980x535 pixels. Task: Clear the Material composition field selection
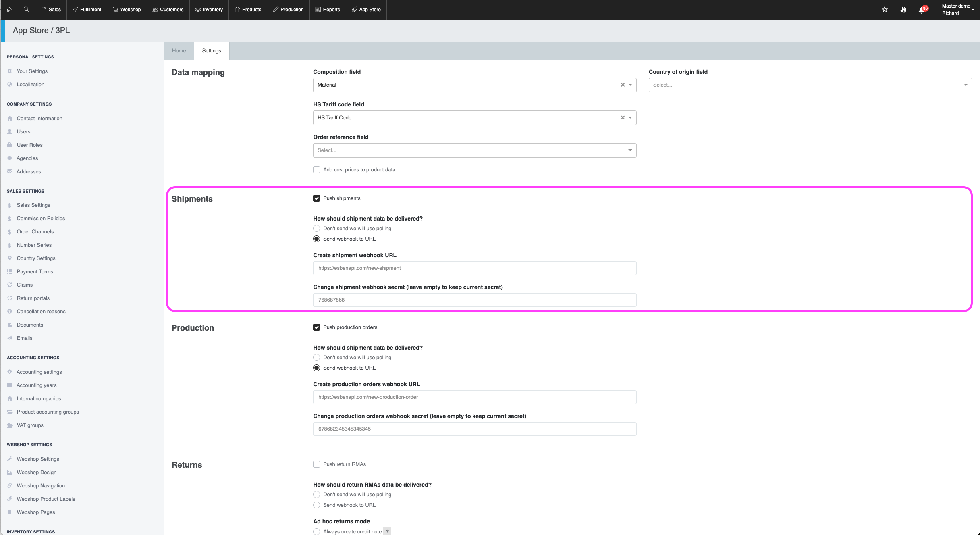(x=623, y=85)
